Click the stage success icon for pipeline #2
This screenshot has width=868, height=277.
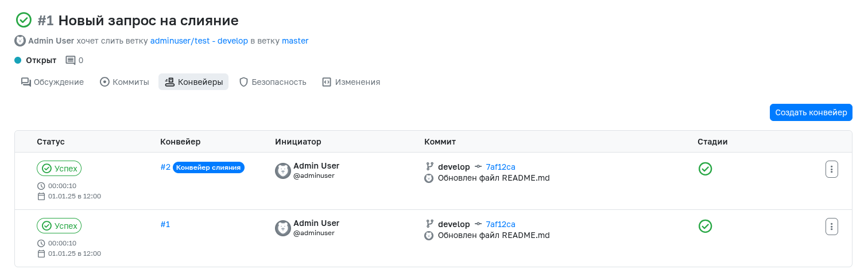tap(705, 169)
